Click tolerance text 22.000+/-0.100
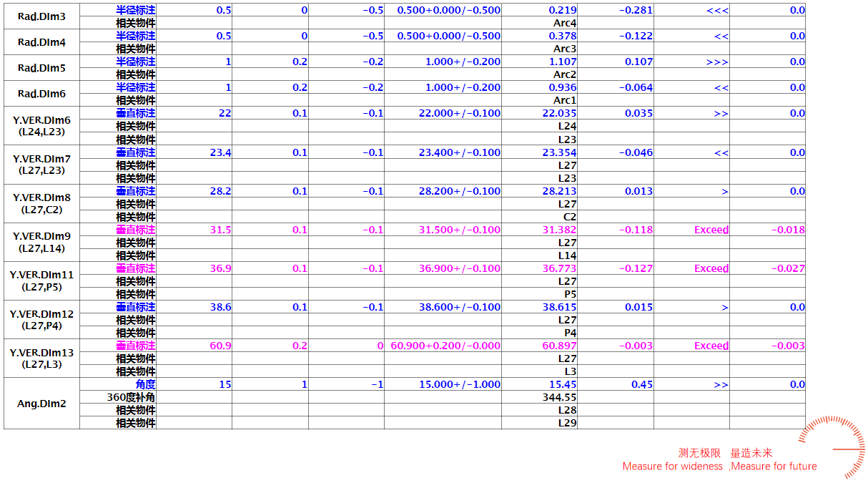The height and width of the screenshot is (483, 868). pos(460,113)
